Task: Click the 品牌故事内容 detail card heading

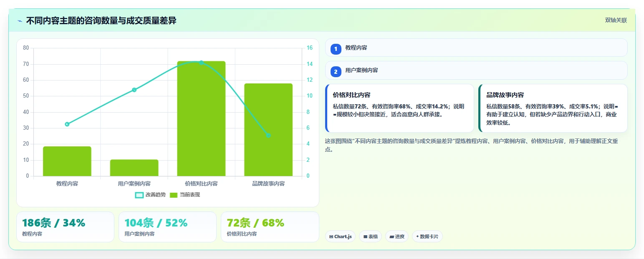Action: pos(505,95)
